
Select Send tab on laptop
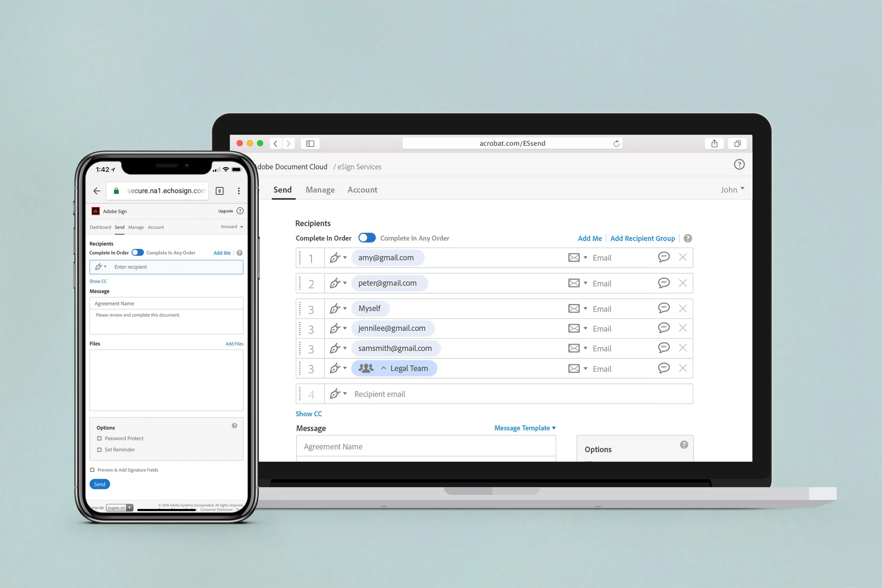283,190
